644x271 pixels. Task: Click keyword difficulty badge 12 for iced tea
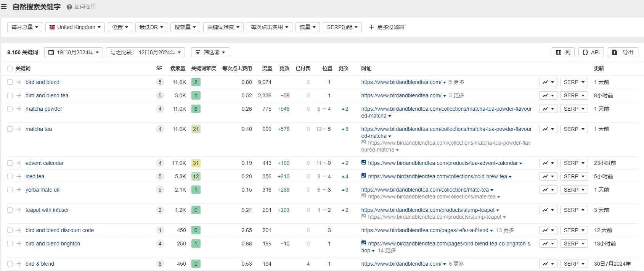click(196, 176)
